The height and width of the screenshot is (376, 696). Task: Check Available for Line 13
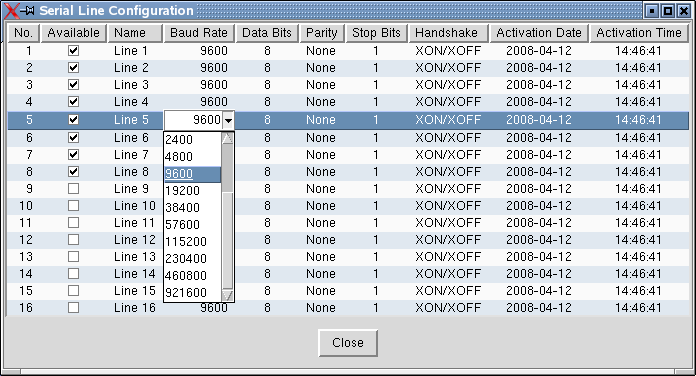[73, 257]
